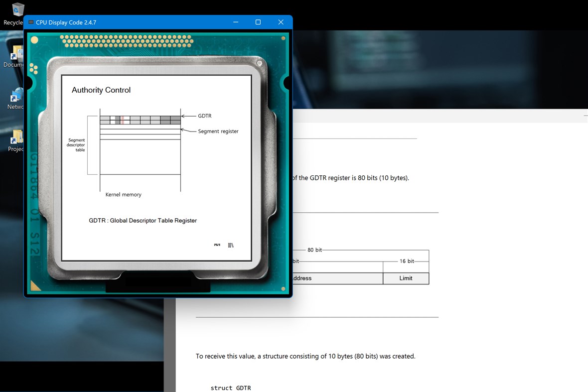Select the Segment register label
The width and height of the screenshot is (588, 392).
tap(218, 131)
